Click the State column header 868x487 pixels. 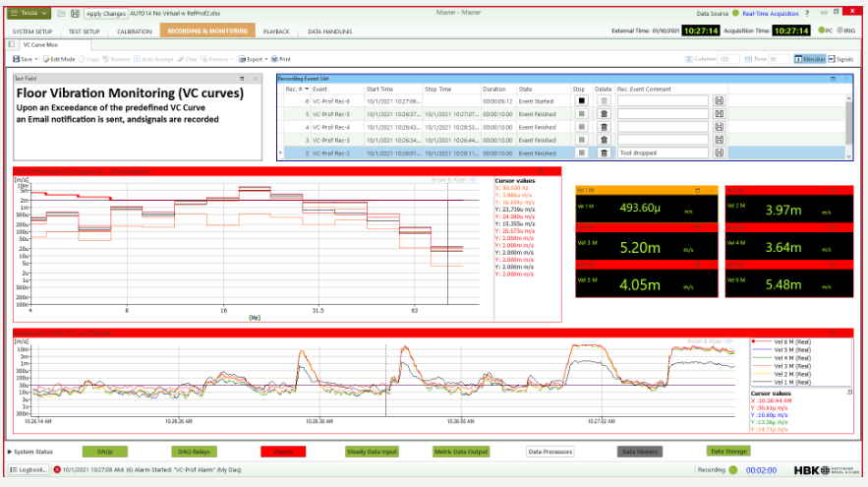click(x=525, y=90)
